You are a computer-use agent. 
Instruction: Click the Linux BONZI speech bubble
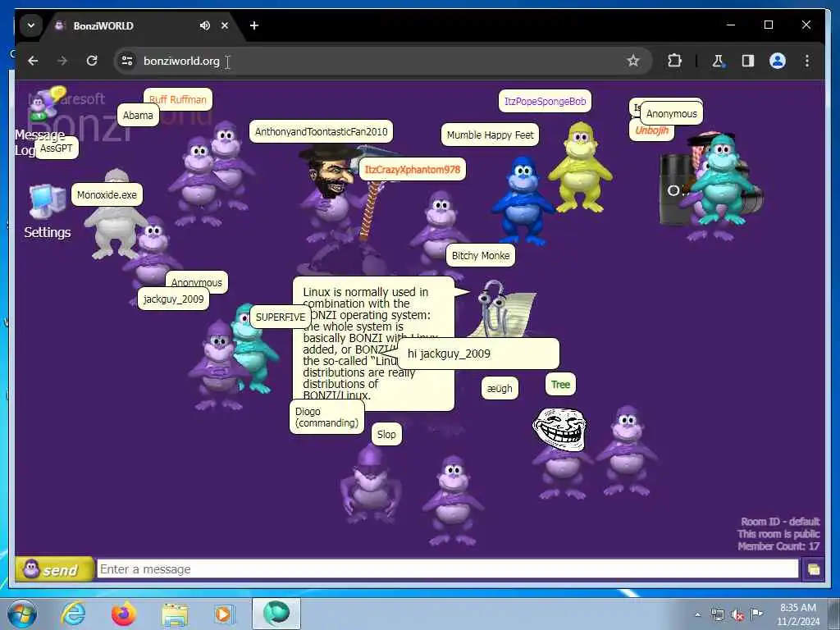pyautogui.click(x=373, y=344)
